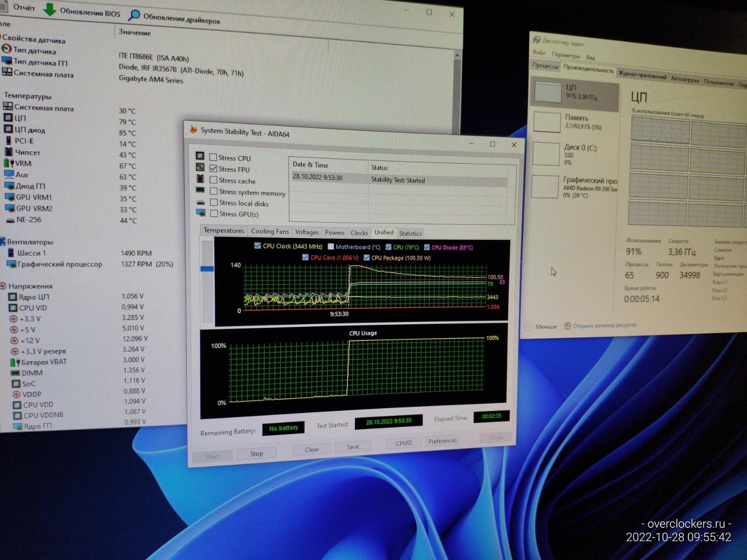
Task: Toggle the CPU Package graph checkbox
Action: [366, 258]
